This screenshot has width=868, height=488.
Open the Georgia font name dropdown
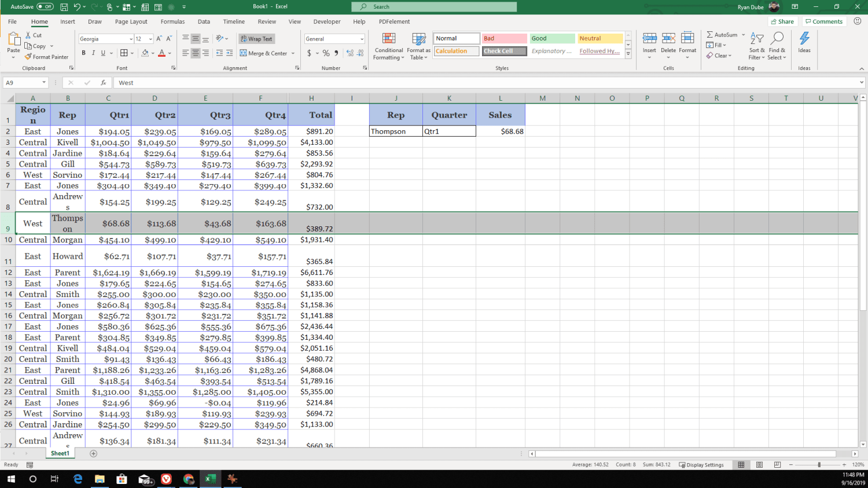point(131,39)
